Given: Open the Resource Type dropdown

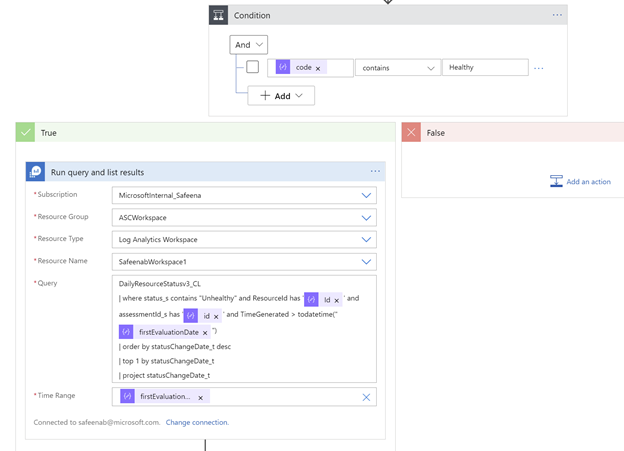Looking at the screenshot, I should 366,240.
